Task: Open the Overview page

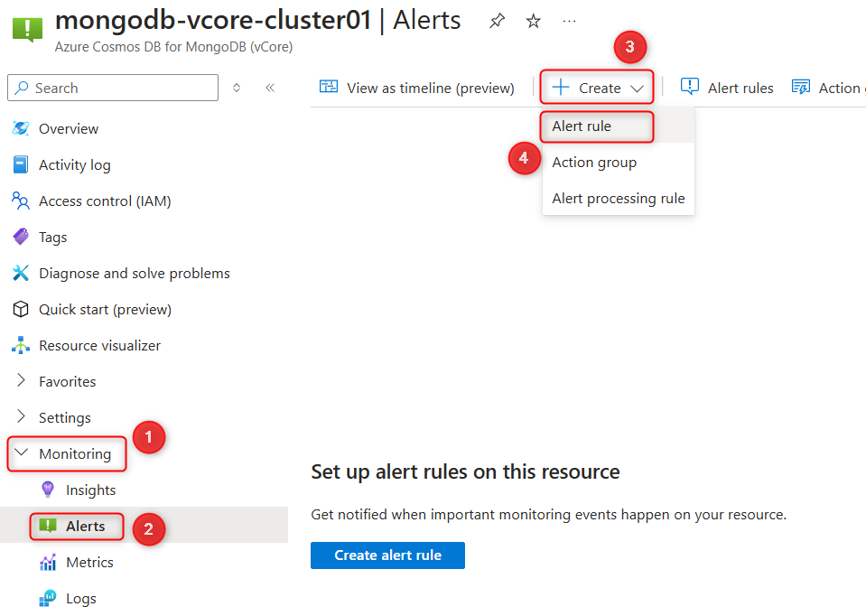Action: 68,128
